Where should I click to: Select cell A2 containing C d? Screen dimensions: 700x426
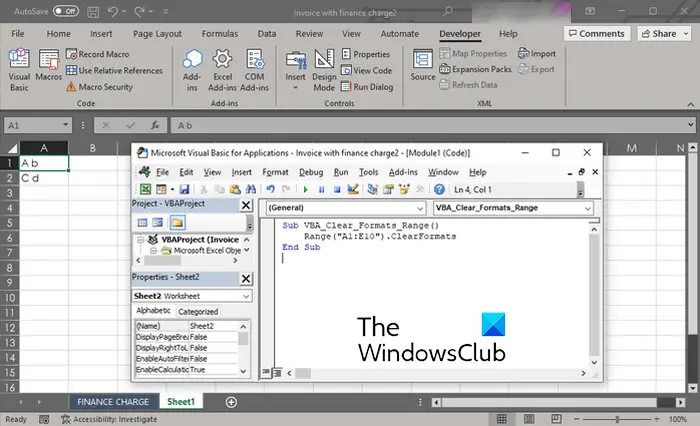[44, 178]
